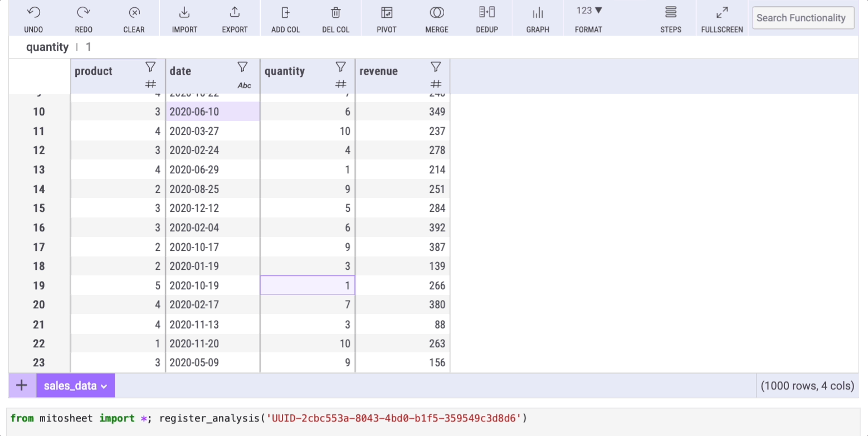The height and width of the screenshot is (436, 868).
Task: Open the Graph tool
Action: pos(538,12)
